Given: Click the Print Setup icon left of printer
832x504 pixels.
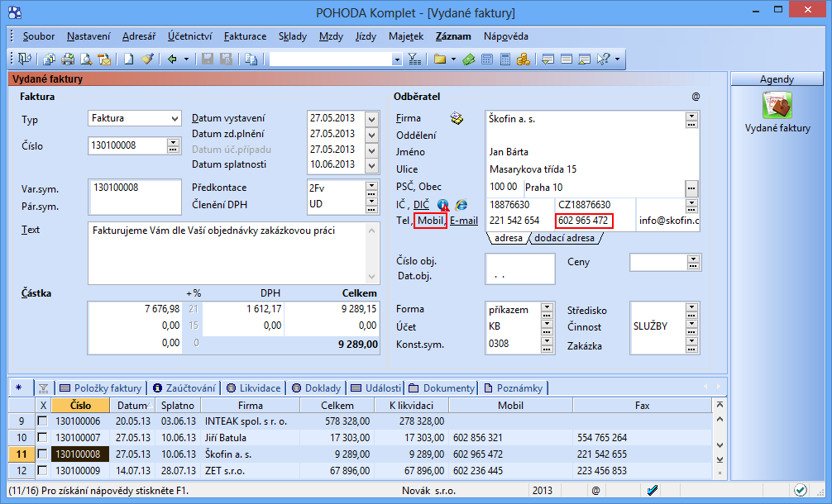Looking at the screenshot, I should (50, 59).
